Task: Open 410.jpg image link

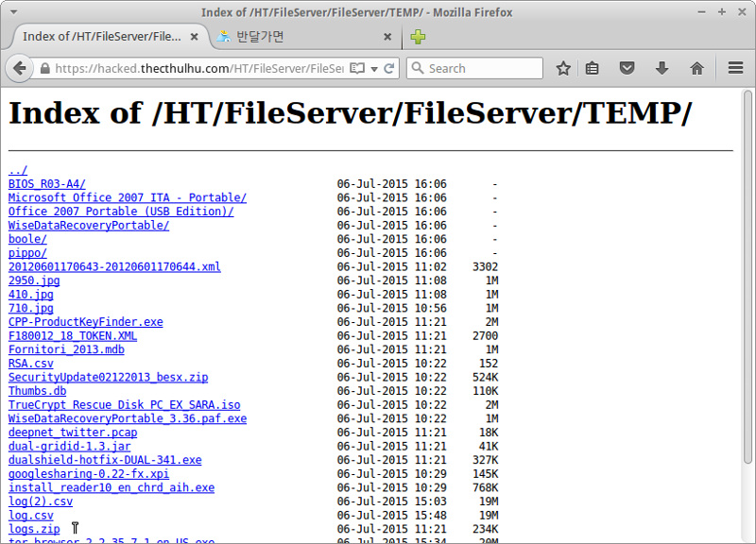Action: [31, 295]
